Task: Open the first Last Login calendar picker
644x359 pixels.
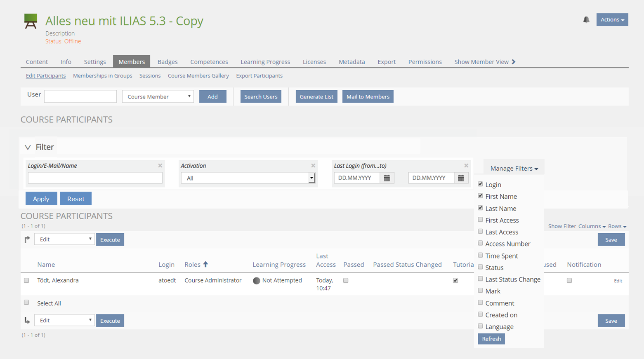Action: (x=387, y=178)
